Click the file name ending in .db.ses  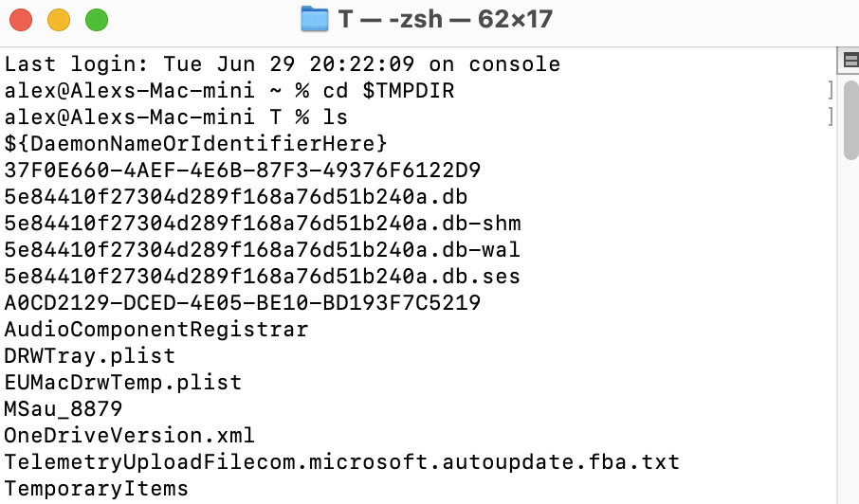263,277
